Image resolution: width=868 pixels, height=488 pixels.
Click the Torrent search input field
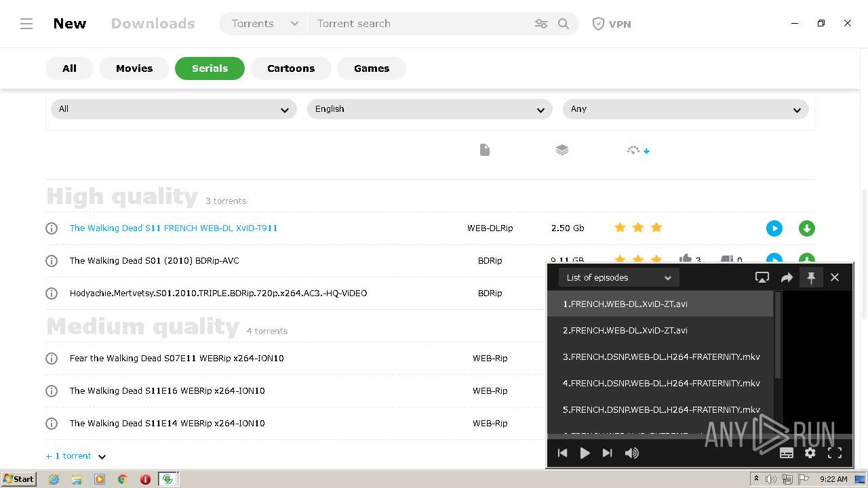[420, 24]
